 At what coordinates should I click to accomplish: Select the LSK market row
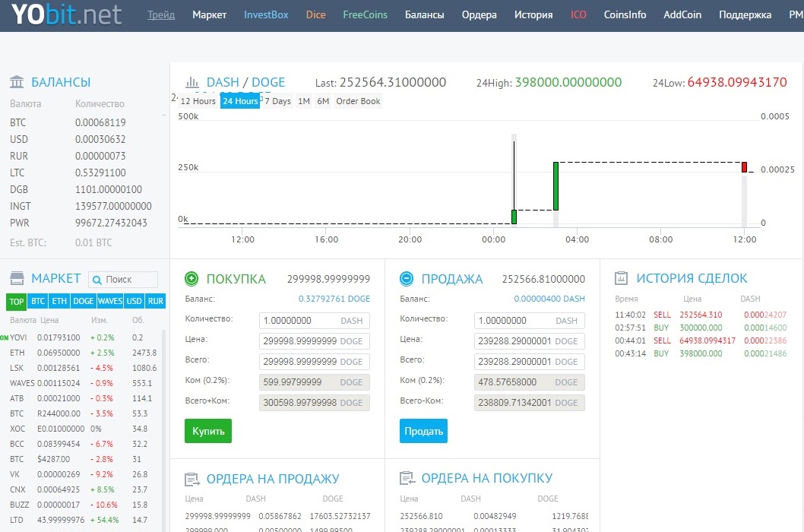(x=83, y=368)
